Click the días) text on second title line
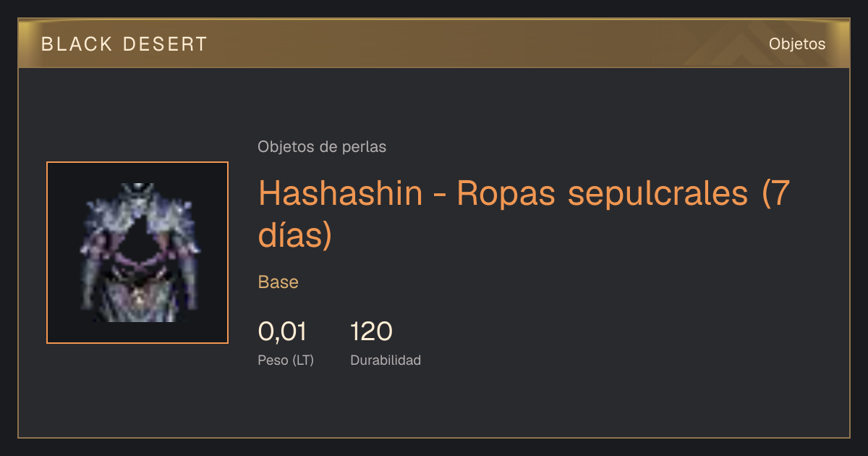This screenshot has width=868, height=456. point(295,236)
